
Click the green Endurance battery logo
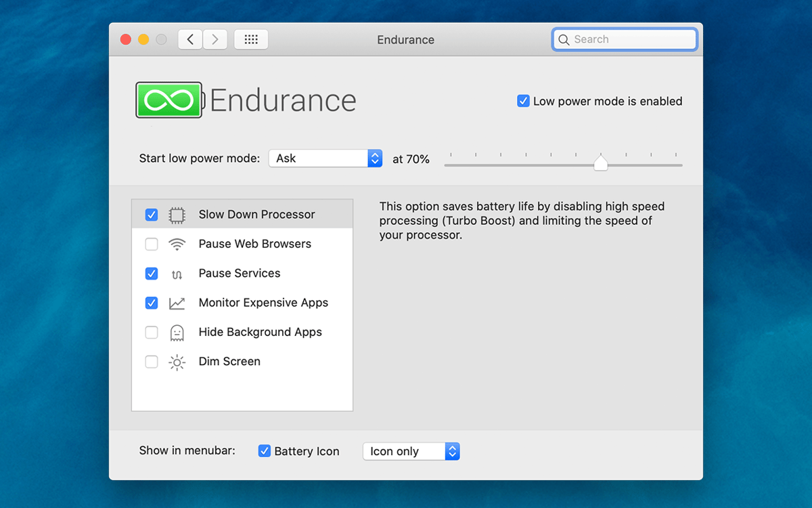(169, 100)
